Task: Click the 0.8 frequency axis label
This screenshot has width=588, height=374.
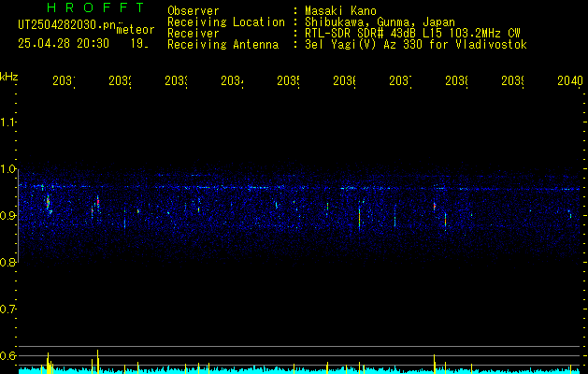Action: tap(7, 262)
